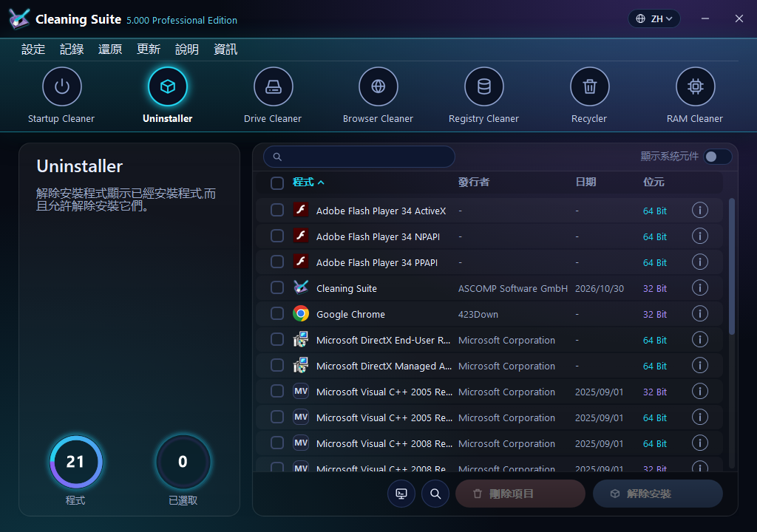This screenshot has height=532, width=757.
Task: Open the 說明 menu
Action: 187,50
